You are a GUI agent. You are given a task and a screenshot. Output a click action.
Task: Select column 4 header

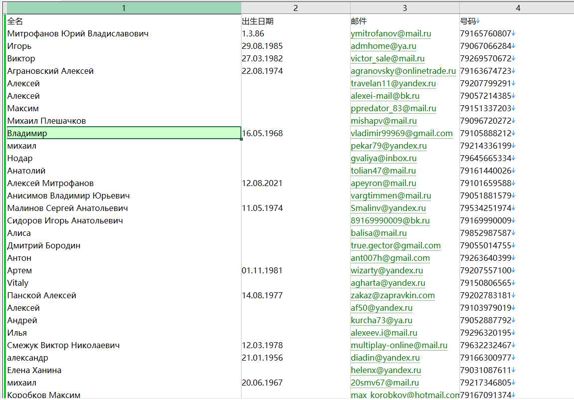517,8
